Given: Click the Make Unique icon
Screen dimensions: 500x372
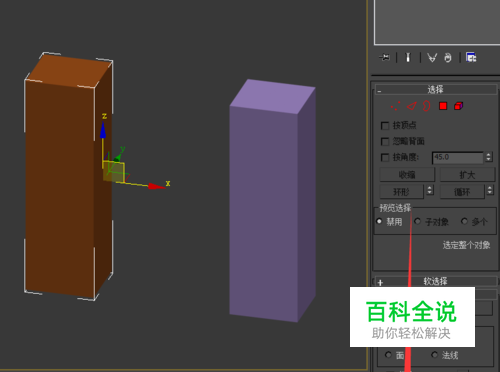Looking at the screenshot, I should tap(432, 58).
